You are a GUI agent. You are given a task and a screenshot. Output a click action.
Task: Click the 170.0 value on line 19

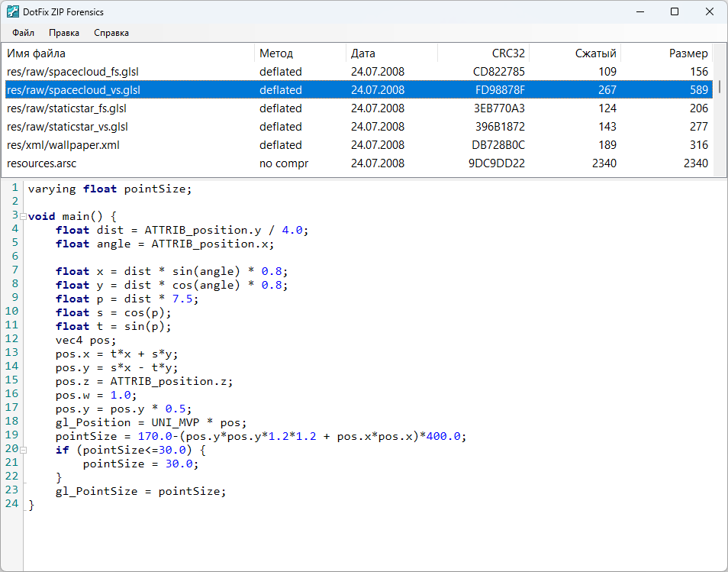tap(155, 436)
